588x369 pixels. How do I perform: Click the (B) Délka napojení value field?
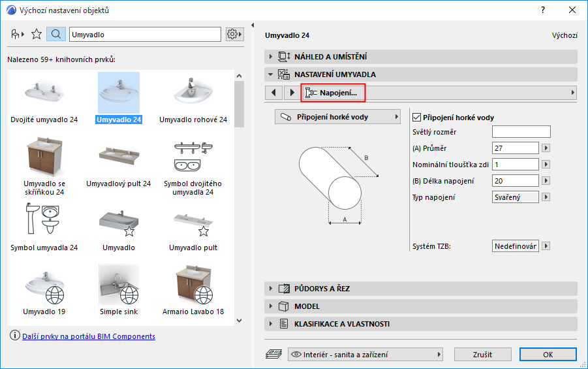(516, 180)
